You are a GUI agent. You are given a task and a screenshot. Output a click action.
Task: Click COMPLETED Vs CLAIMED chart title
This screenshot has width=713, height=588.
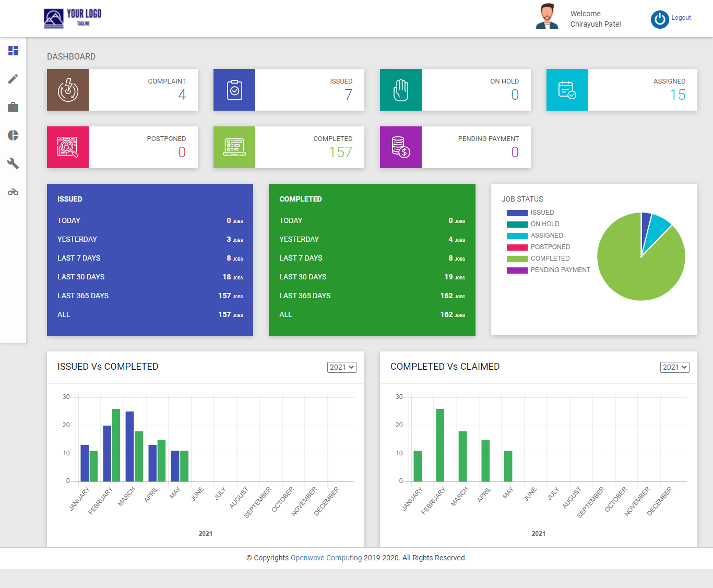tap(445, 367)
